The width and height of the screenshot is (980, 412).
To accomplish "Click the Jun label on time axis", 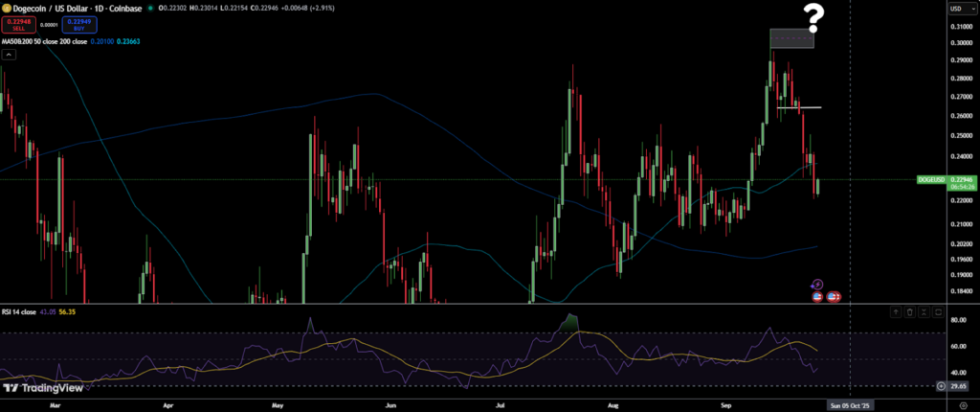I will (x=390, y=405).
